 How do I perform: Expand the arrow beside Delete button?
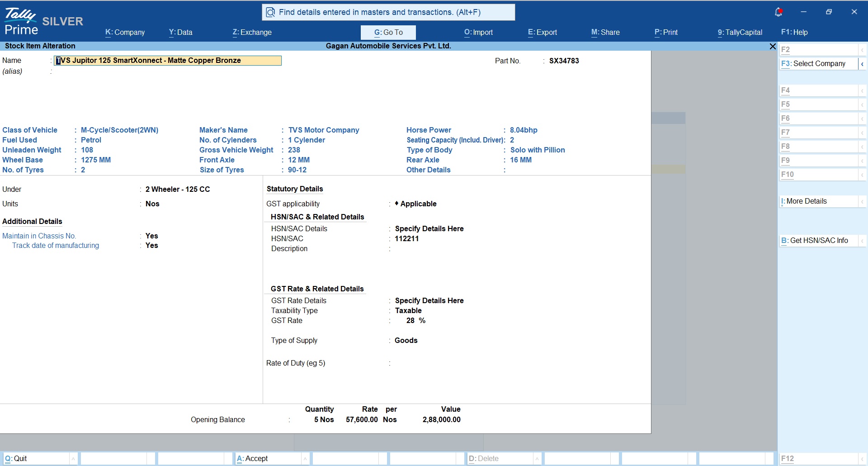point(537,459)
